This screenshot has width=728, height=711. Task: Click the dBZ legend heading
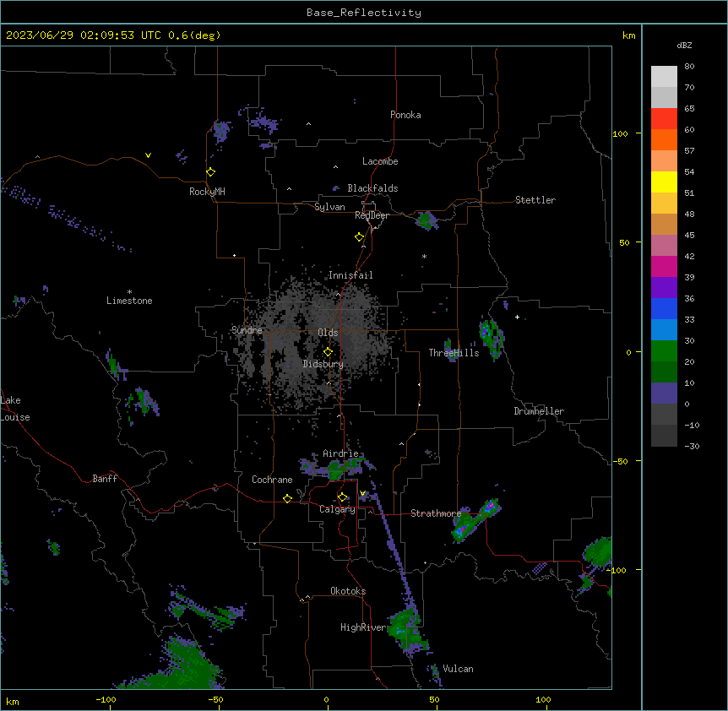pos(684,45)
